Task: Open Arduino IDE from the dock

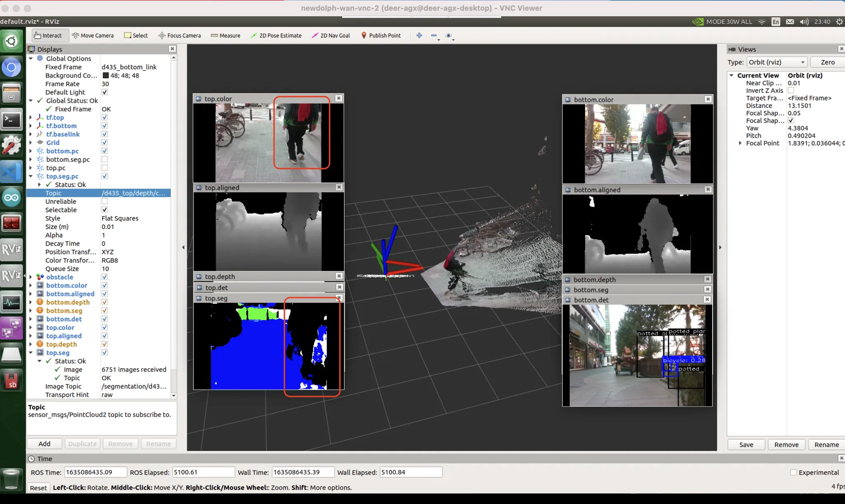Action: (12, 198)
